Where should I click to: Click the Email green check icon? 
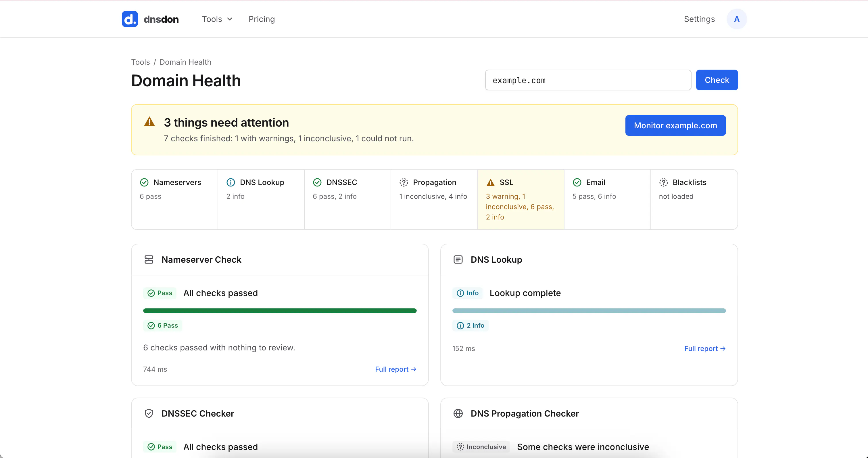point(577,182)
